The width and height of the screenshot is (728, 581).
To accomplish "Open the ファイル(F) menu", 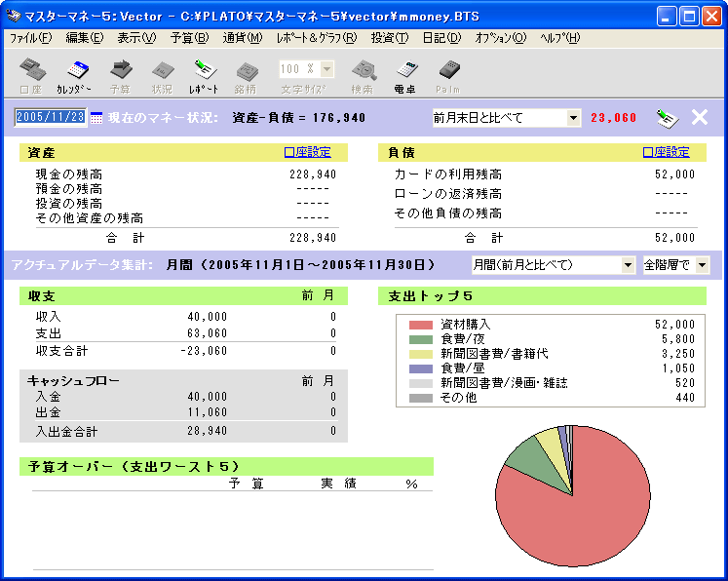I will tap(30, 38).
